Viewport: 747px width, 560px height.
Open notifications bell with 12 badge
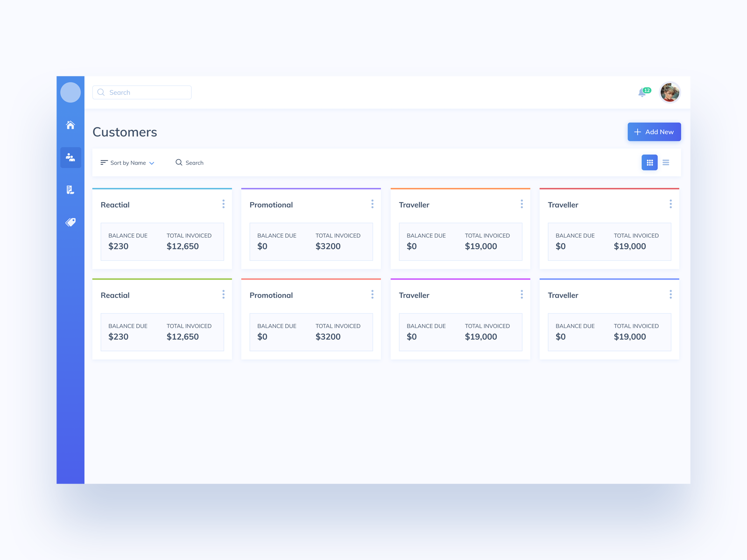(x=644, y=92)
